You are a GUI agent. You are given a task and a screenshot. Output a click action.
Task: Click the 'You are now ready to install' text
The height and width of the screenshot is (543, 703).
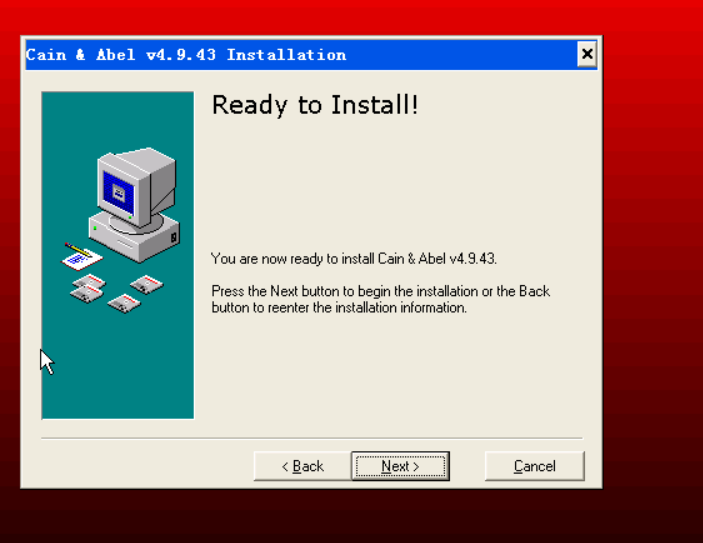pyautogui.click(x=354, y=259)
